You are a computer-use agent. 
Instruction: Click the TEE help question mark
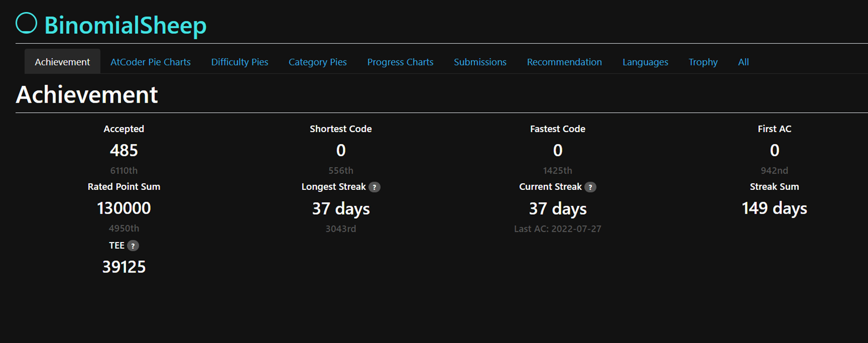(133, 245)
